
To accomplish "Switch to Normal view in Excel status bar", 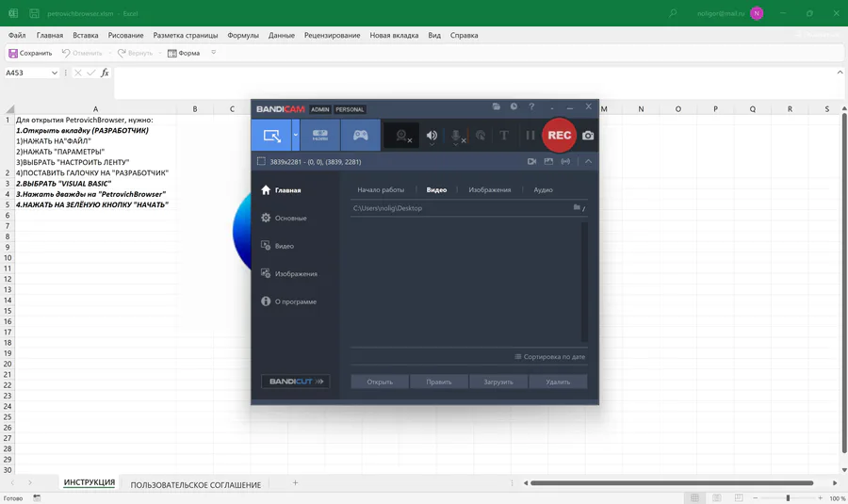I will 695,498.
